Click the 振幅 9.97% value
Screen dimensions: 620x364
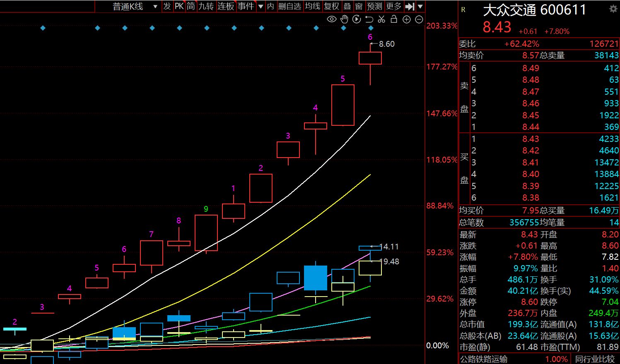click(x=526, y=268)
